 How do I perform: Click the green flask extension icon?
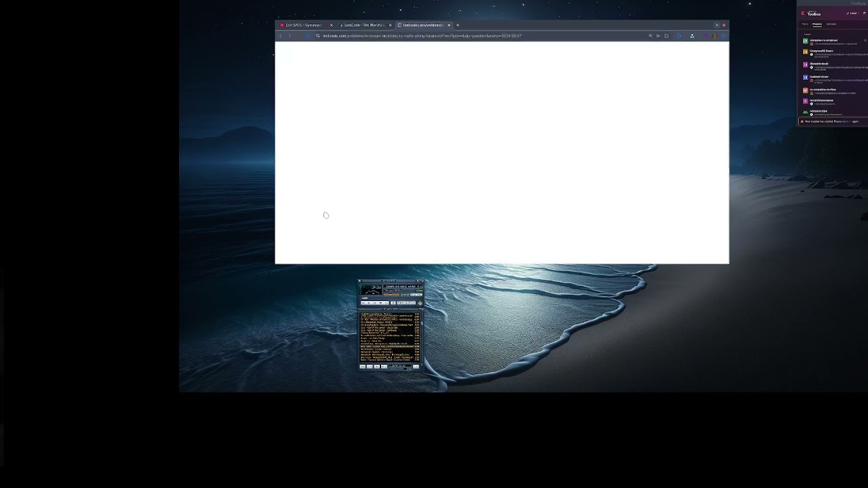692,35
